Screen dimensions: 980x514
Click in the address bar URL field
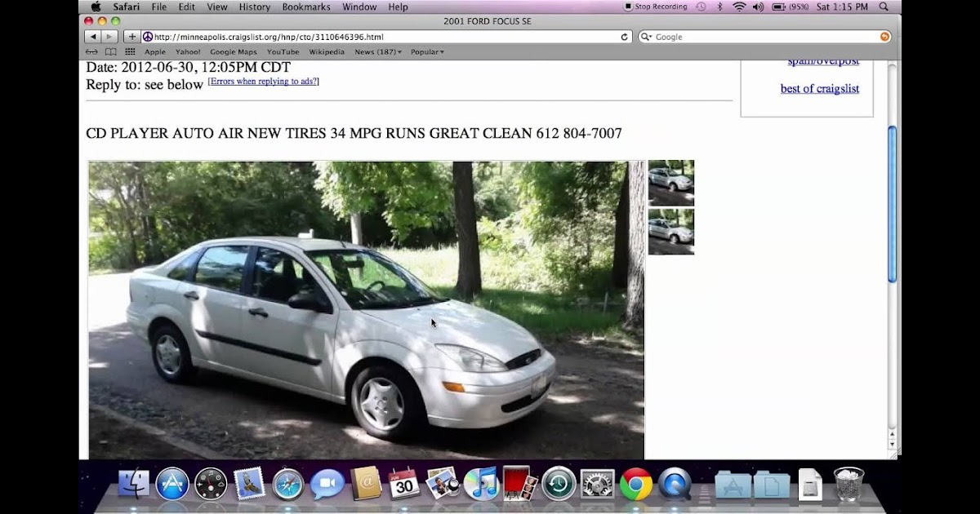pyautogui.click(x=388, y=37)
